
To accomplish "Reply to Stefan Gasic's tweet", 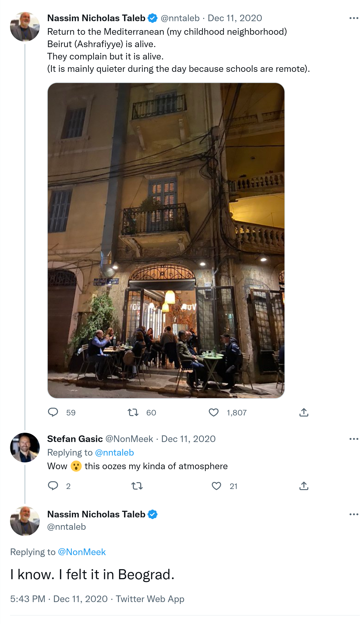I will tap(53, 486).
